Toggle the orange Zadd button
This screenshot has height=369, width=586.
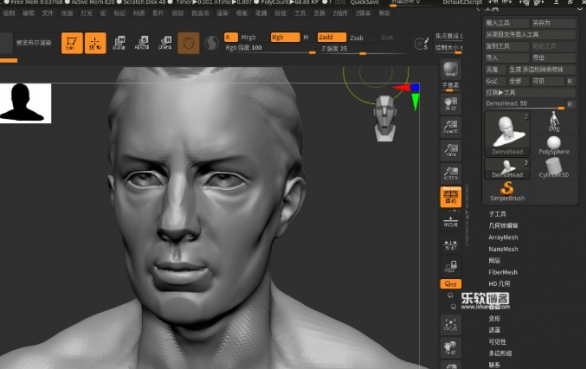(331, 37)
